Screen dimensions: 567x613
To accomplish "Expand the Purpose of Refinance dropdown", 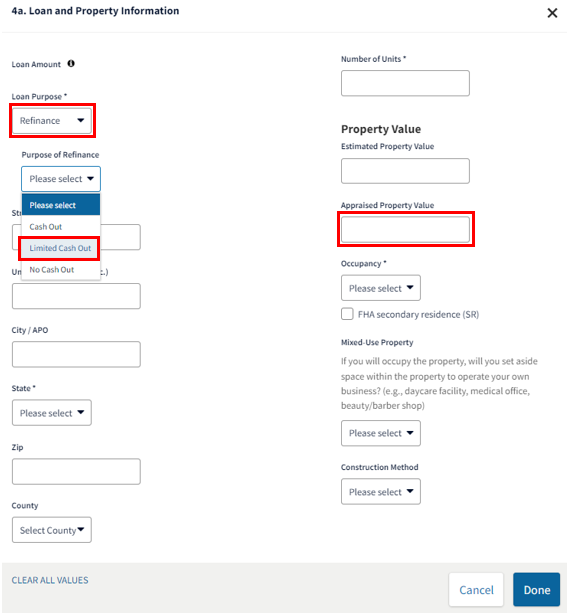I will (61, 179).
